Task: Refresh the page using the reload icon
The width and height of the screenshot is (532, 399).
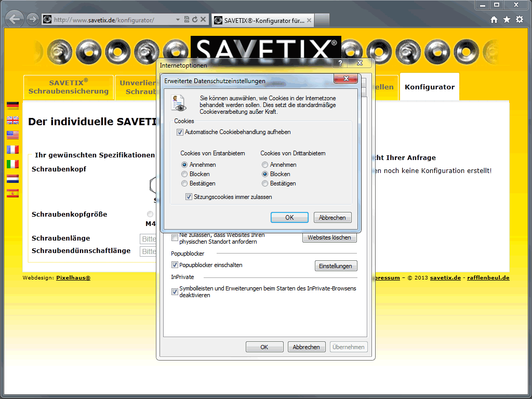Action: pyautogui.click(x=195, y=20)
